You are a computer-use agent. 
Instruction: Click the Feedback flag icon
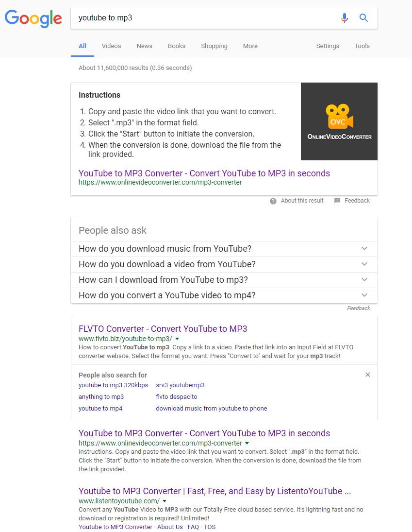click(337, 201)
